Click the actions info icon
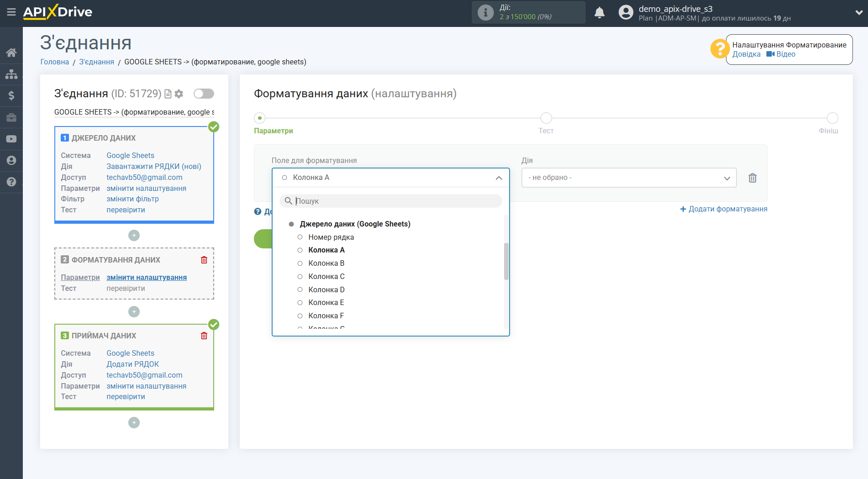868x479 pixels. [x=485, y=12]
